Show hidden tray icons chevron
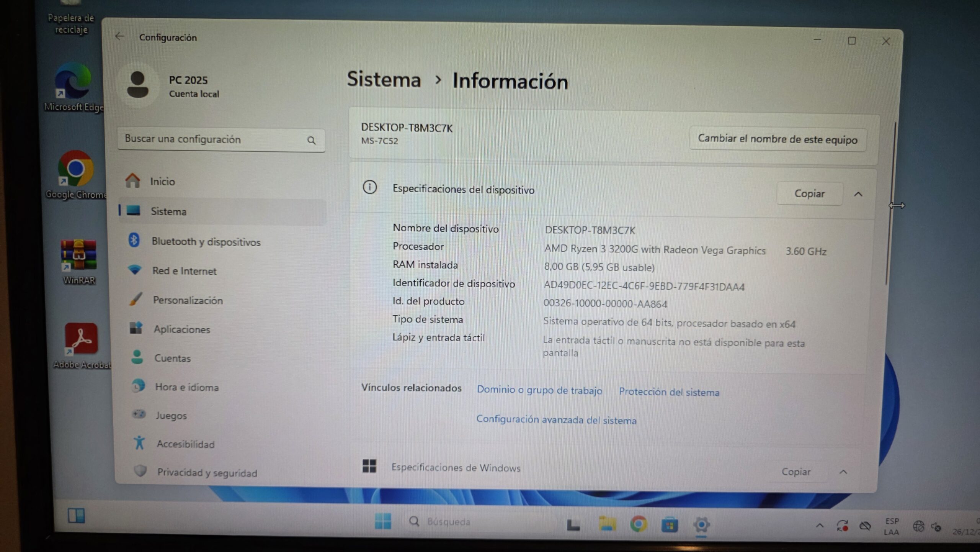Image resolution: width=980 pixels, height=552 pixels. pos(820,526)
